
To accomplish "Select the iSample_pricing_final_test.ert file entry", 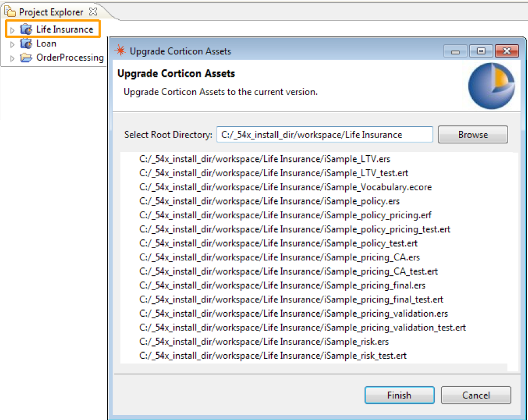I will (291, 300).
